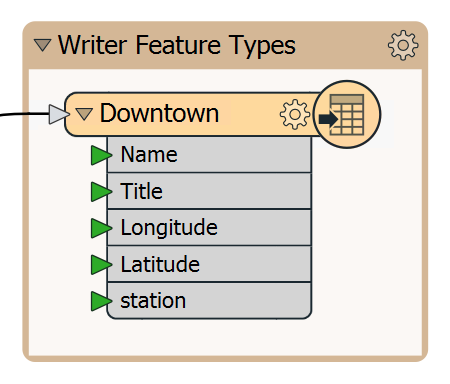Image resolution: width=450 pixels, height=384 pixels.
Task: Collapse the Downtown attribute list
Action: tap(84, 114)
